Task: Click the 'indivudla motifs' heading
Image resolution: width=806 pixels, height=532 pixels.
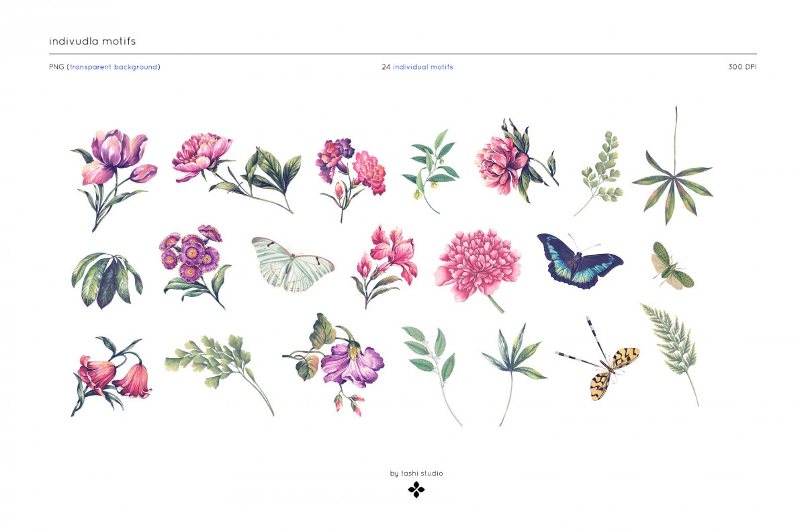Action: (x=93, y=41)
